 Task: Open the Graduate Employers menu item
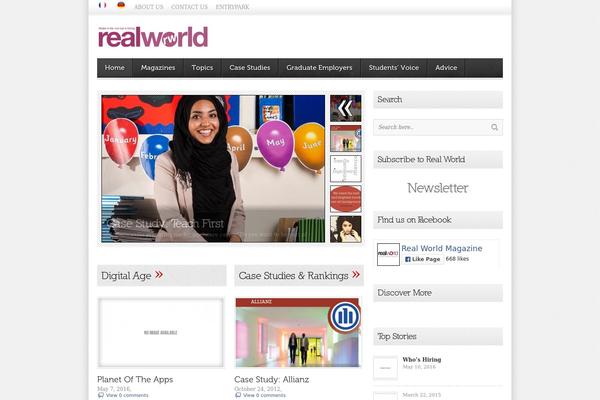pos(319,68)
